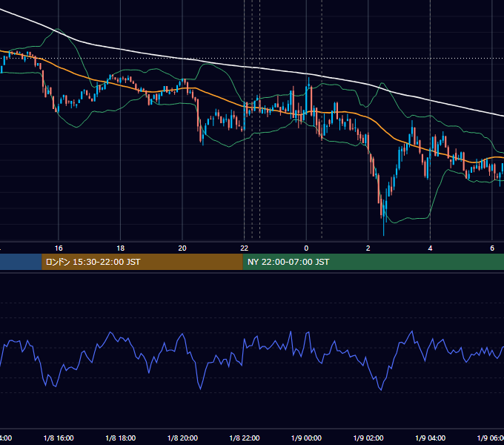Click the 2 hour label on price chart axis

tap(368, 248)
